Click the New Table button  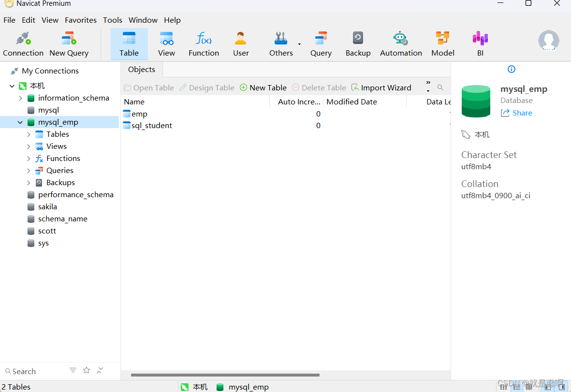[x=263, y=87]
